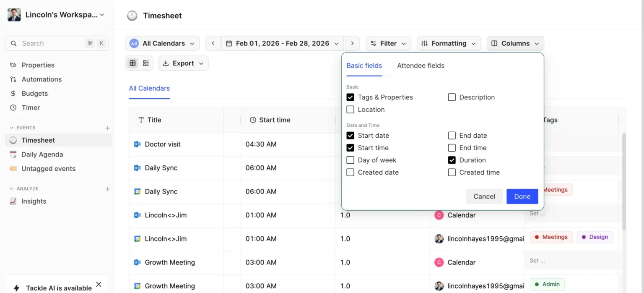Click the Timesheet clock icon in header
Image resolution: width=644 pixels, height=293 pixels.
(x=132, y=16)
